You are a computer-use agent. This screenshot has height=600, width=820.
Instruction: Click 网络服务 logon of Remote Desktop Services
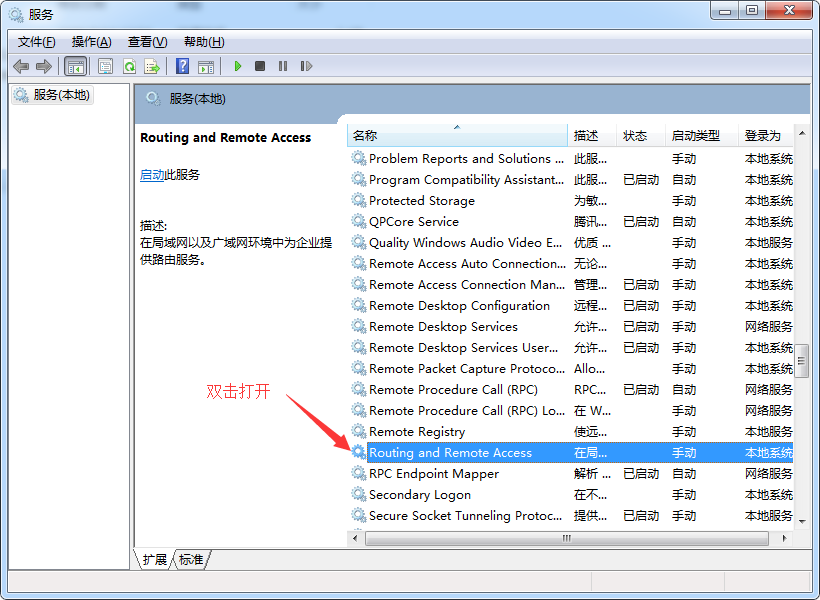pyautogui.click(x=769, y=326)
